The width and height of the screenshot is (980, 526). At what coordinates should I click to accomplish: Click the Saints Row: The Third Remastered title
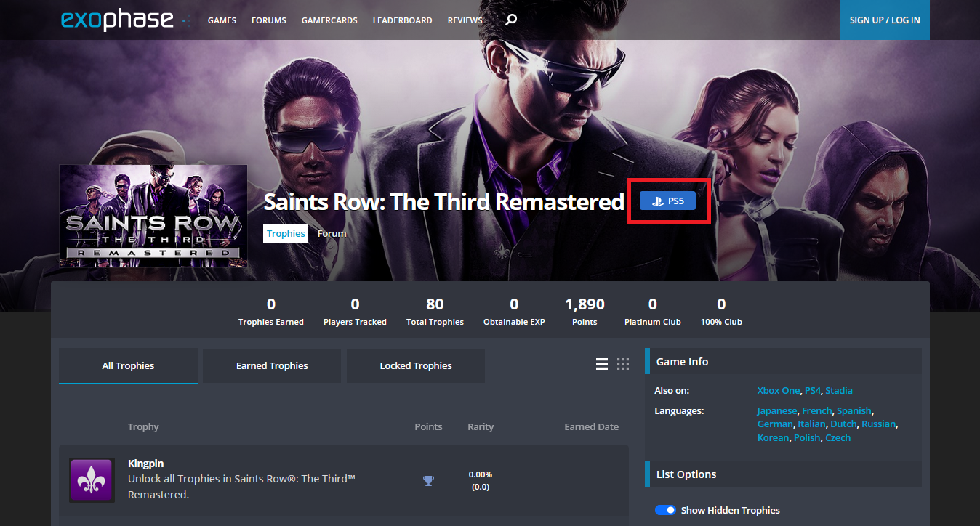pos(443,201)
